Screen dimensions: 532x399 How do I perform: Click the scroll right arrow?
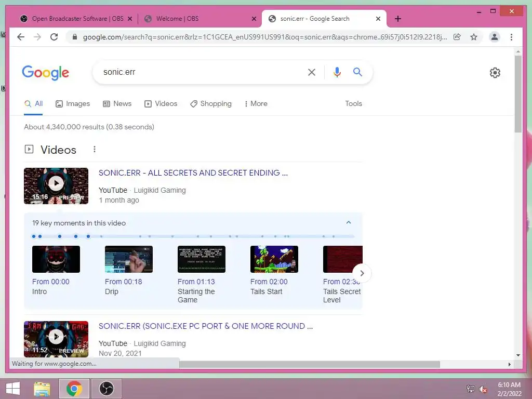pyautogui.click(x=509, y=364)
